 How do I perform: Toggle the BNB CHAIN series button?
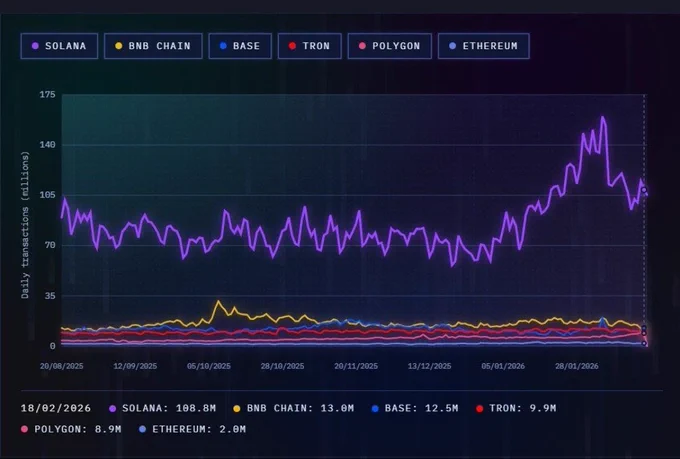[x=153, y=46]
